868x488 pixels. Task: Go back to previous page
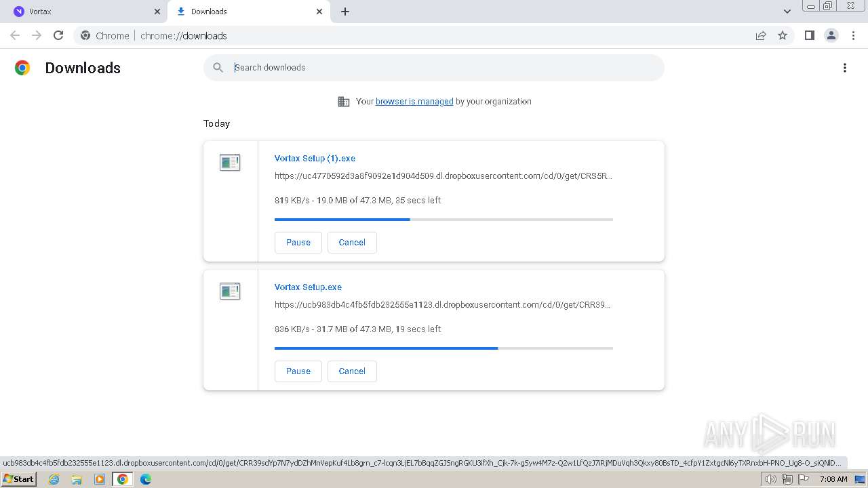15,35
